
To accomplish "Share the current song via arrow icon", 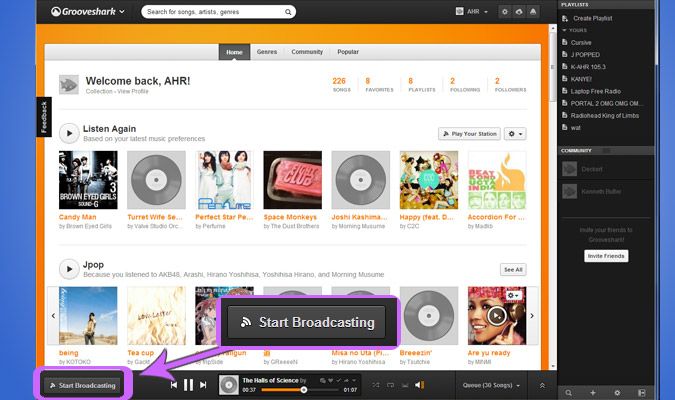I will [x=347, y=381].
